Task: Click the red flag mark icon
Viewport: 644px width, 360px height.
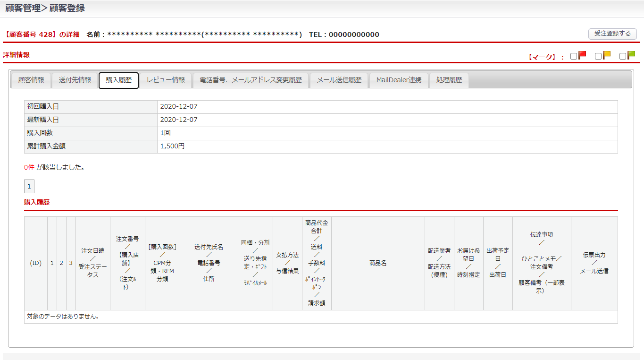Action: 582,55
